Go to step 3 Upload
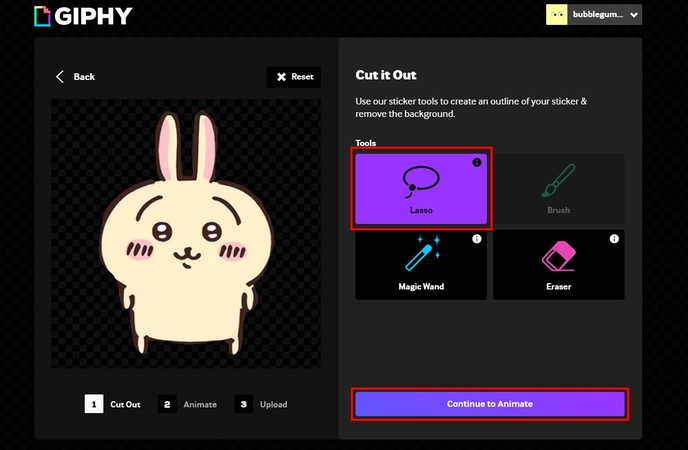The width and height of the screenshot is (688, 450). [x=261, y=404]
